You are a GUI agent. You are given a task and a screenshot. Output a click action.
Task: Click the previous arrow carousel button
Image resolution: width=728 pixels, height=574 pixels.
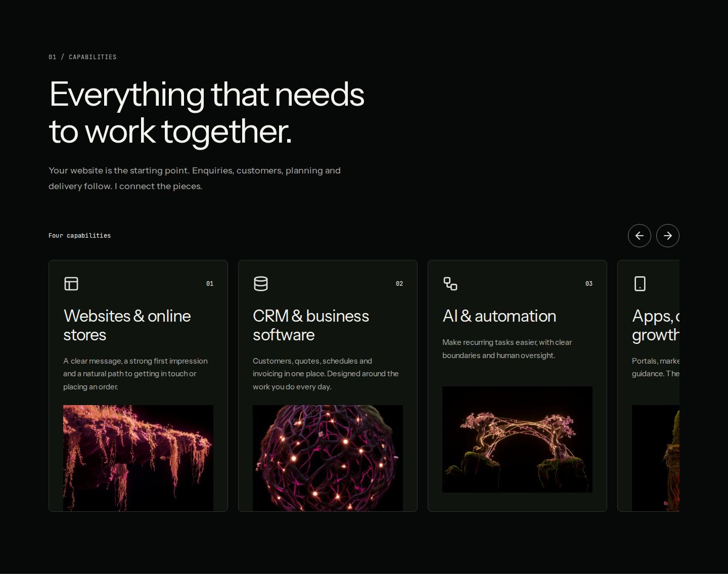pyautogui.click(x=639, y=236)
